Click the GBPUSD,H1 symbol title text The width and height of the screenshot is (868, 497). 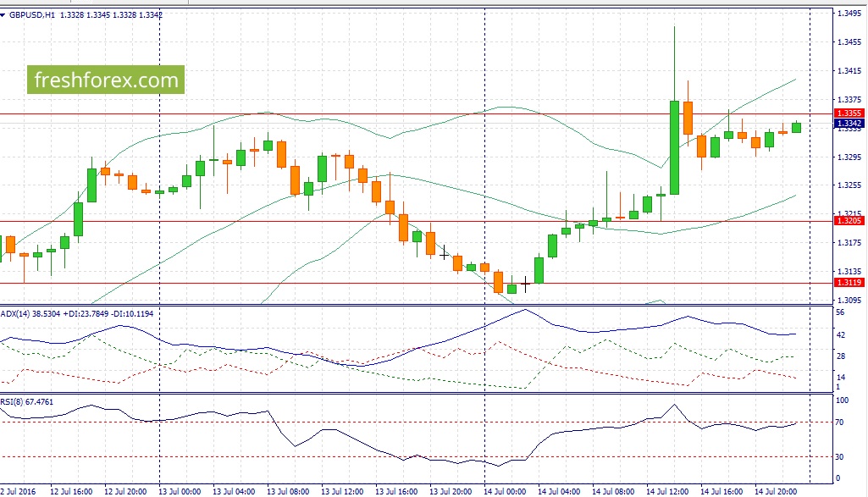[32, 15]
